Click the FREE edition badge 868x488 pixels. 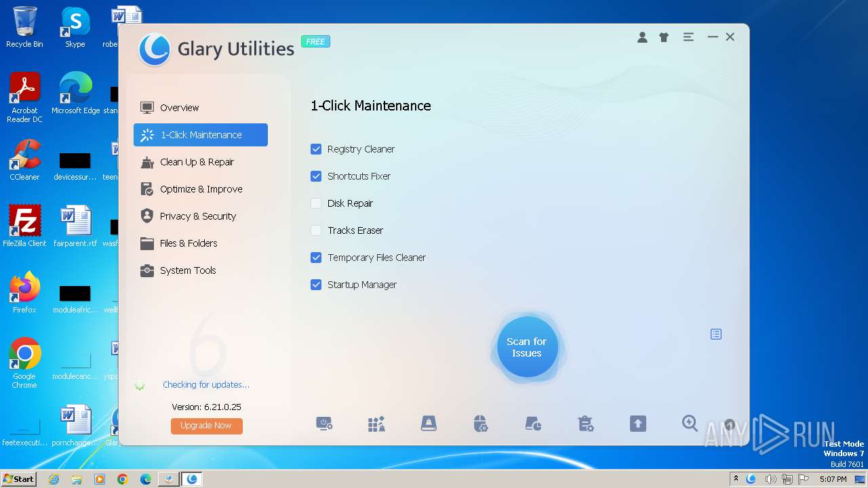[x=315, y=41]
